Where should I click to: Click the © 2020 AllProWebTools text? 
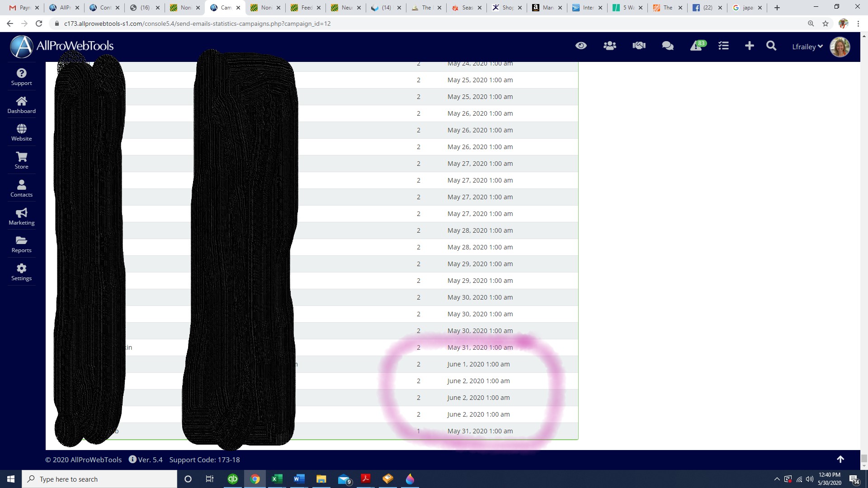coord(83,460)
